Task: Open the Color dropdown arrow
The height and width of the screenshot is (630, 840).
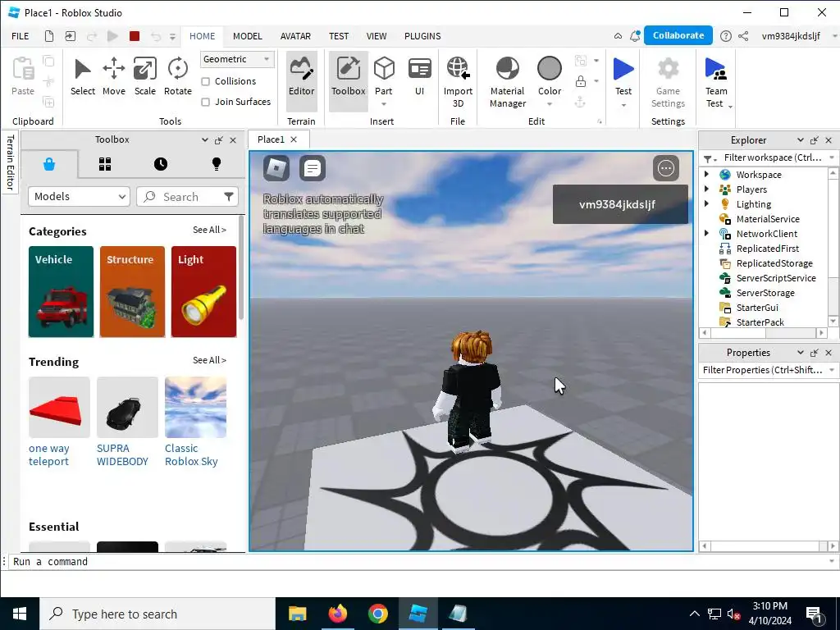Action: [550, 104]
